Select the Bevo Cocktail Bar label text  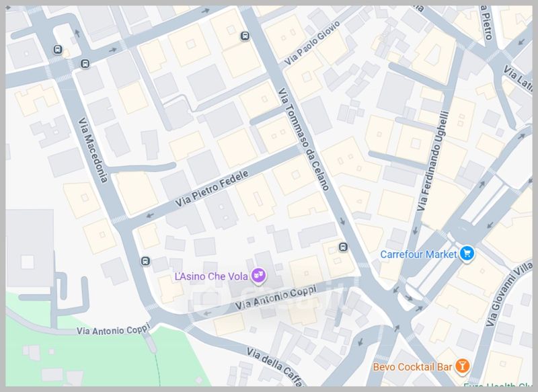click(x=412, y=367)
